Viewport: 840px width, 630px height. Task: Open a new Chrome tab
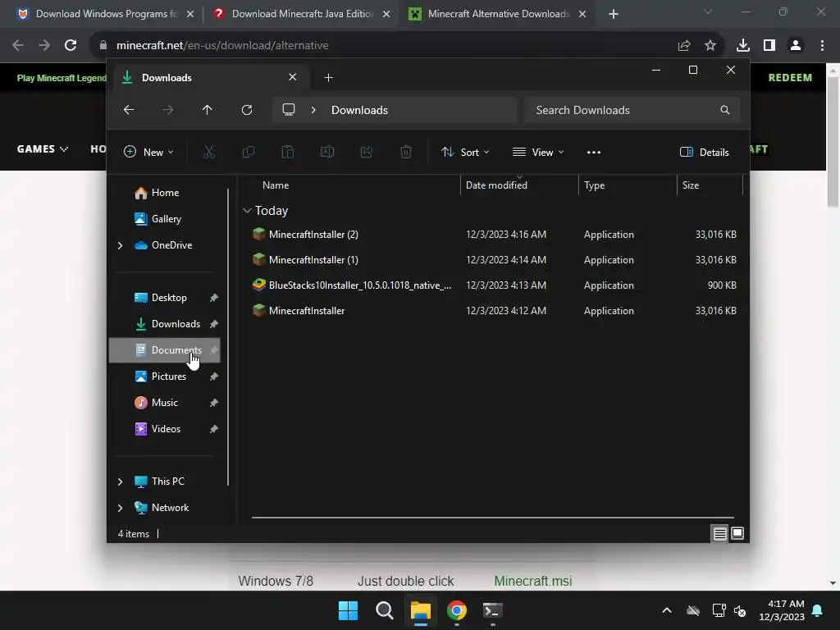pyautogui.click(x=614, y=15)
